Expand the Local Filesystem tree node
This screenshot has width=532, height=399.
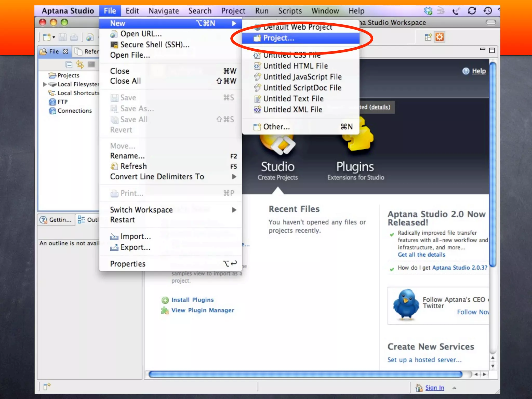pyautogui.click(x=45, y=84)
